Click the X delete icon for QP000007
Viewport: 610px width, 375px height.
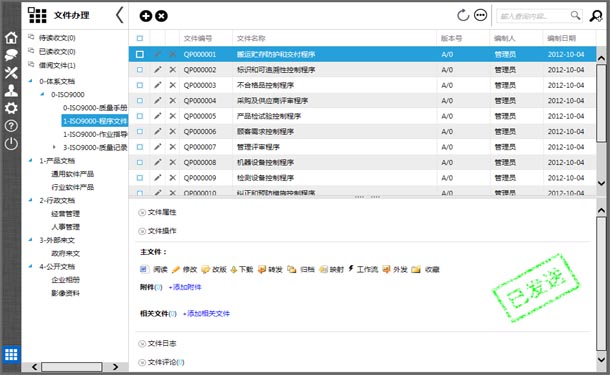173,147
